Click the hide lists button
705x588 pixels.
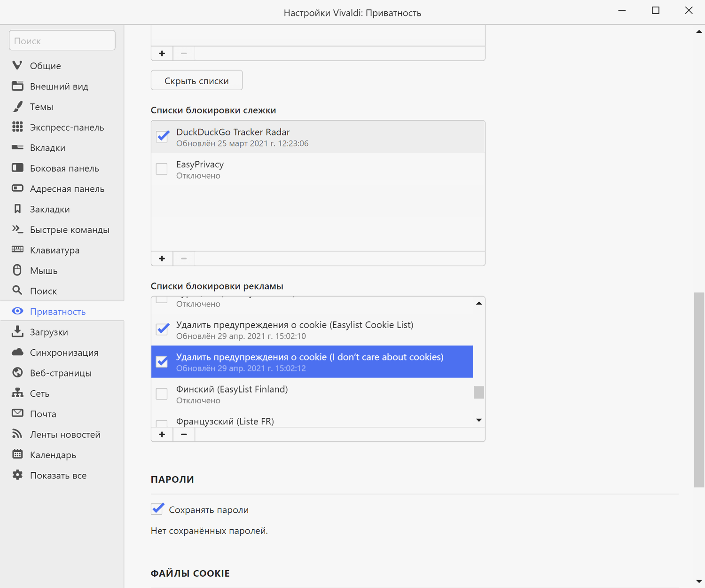click(x=196, y=80)
